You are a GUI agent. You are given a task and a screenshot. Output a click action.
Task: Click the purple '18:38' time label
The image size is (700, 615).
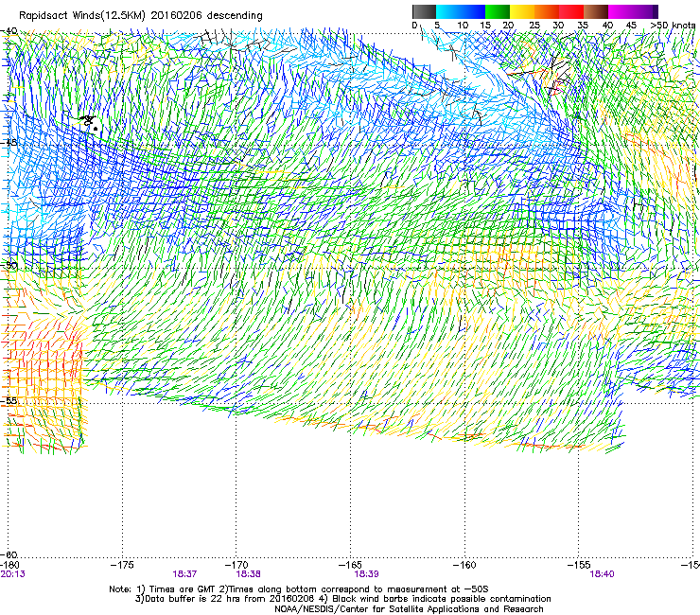(248, 574)
